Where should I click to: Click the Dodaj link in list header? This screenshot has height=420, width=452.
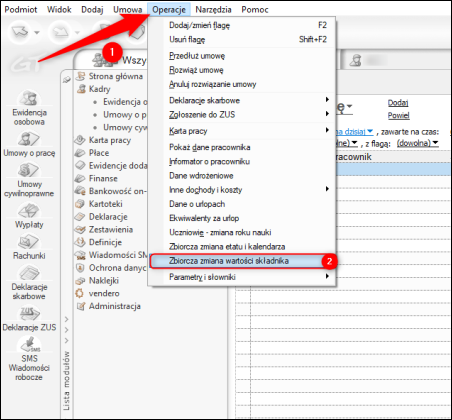398,103
